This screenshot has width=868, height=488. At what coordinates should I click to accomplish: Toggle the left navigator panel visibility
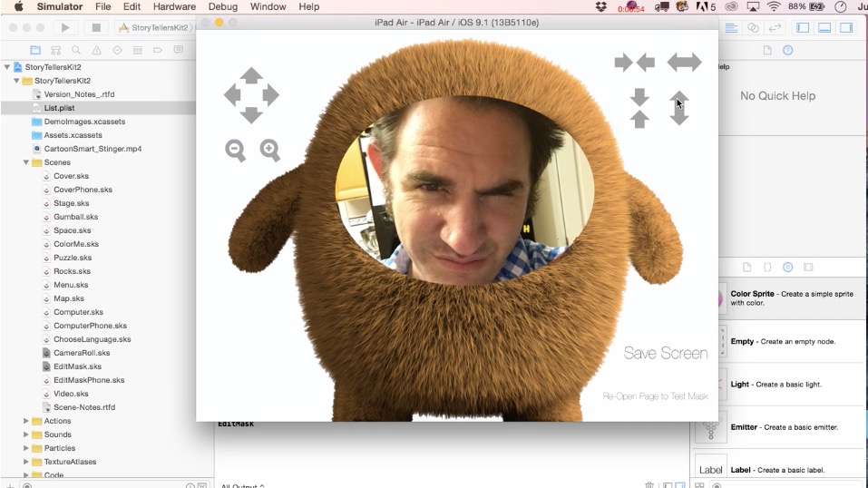(x=803, y=28)
